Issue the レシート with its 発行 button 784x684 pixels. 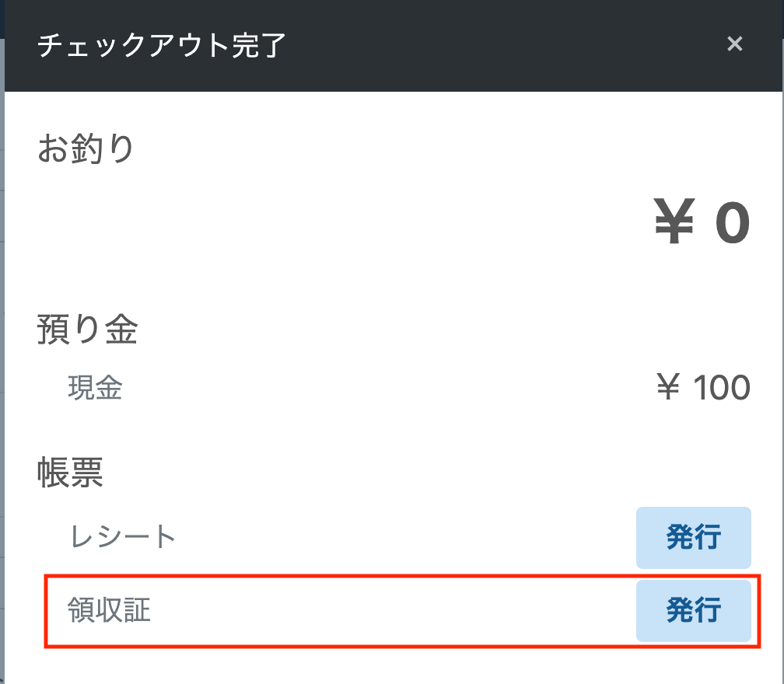(693, 537)
